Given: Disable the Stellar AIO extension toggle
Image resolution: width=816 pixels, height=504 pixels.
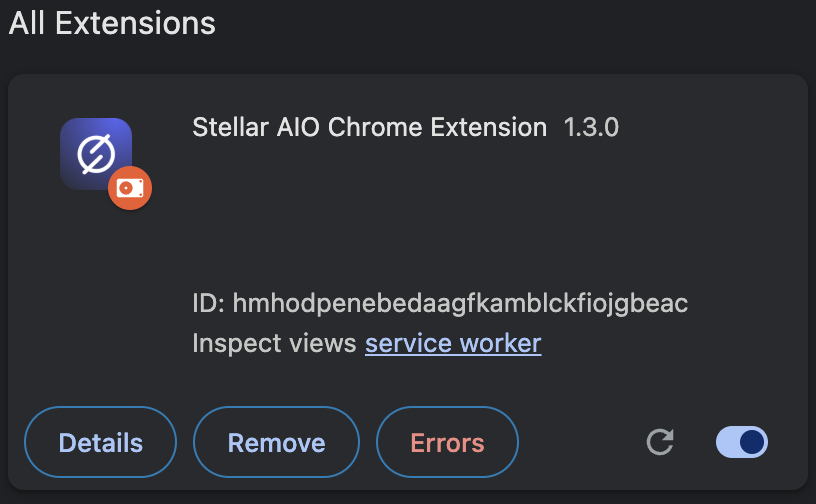Looking at the screenshot, I should (x=742, y=442).
